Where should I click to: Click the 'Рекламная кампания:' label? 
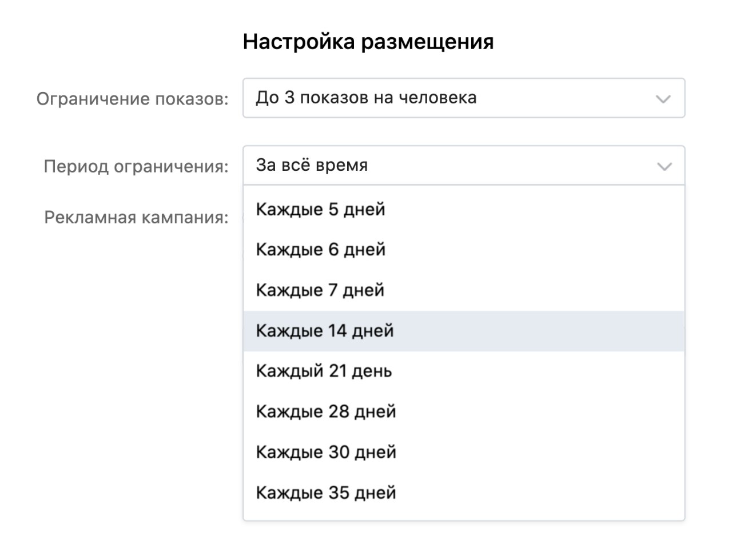tap(136, 217)
